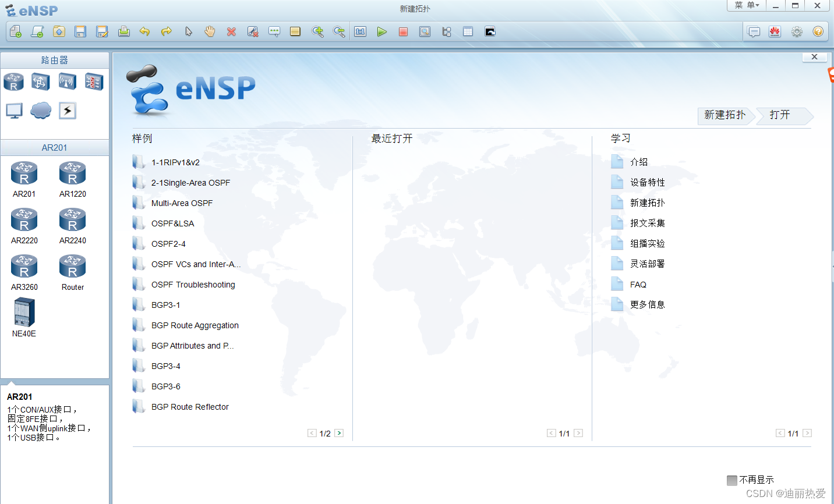Click the palette rectangle icon

tap(295, 31)
